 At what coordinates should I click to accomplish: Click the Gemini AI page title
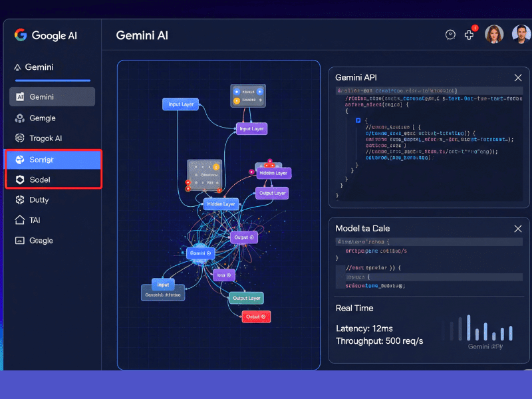pos(142,35)
